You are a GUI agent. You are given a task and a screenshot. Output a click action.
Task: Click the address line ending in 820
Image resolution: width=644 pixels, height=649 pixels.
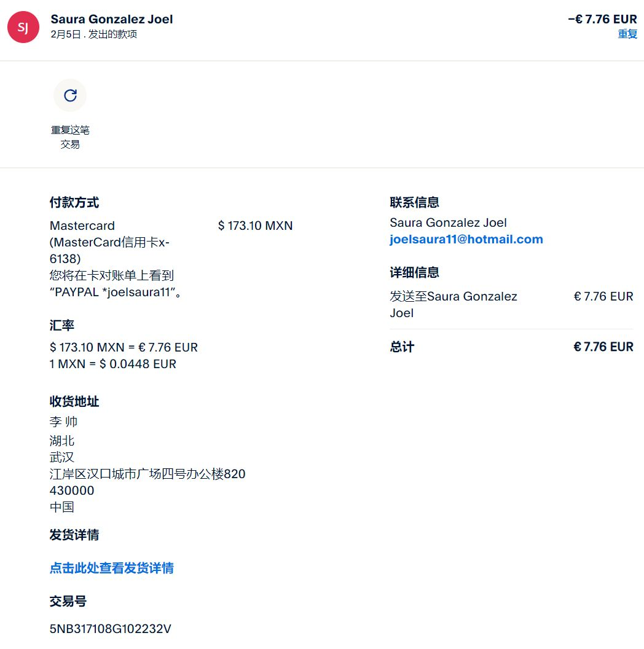(147, 474)
